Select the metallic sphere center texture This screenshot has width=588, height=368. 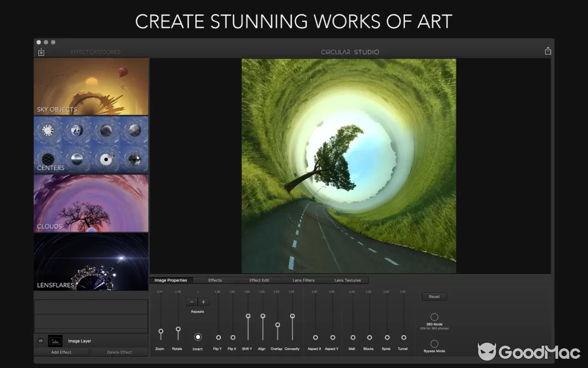(78, 159)
